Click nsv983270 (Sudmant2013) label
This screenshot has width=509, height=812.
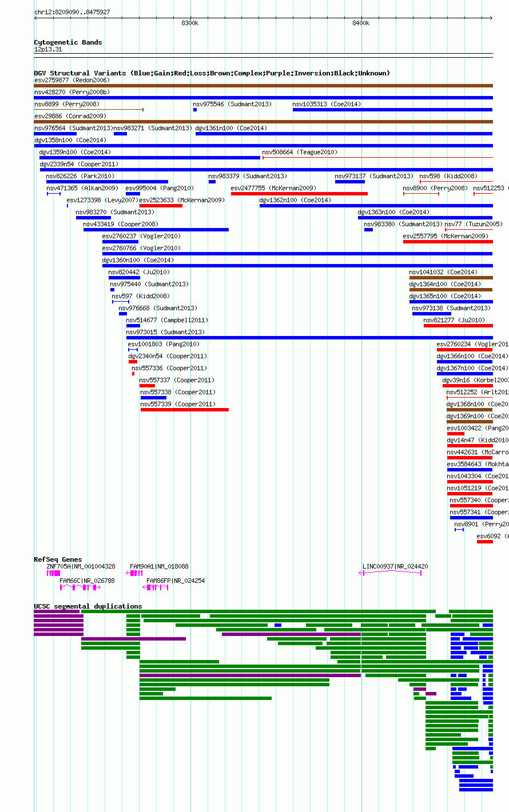[115, 212]
